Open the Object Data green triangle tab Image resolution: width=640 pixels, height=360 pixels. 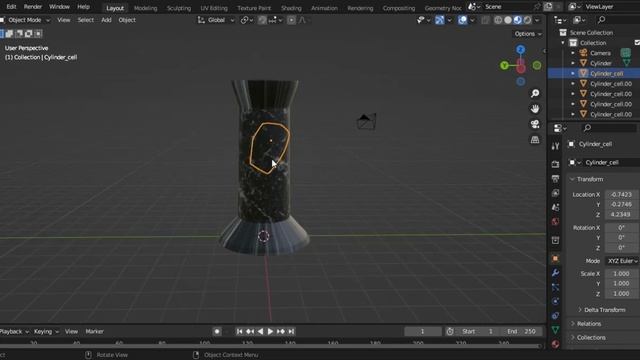pyautogui.click(x=555, y=329)
